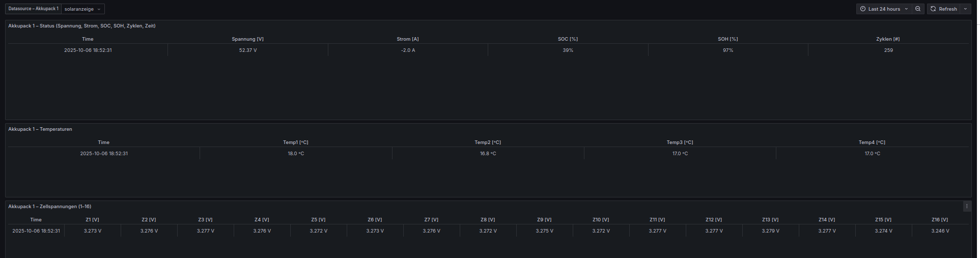Expand the solaranzeige datasource dropdown
Screen dimensions: 980x258
coord(83,9)
